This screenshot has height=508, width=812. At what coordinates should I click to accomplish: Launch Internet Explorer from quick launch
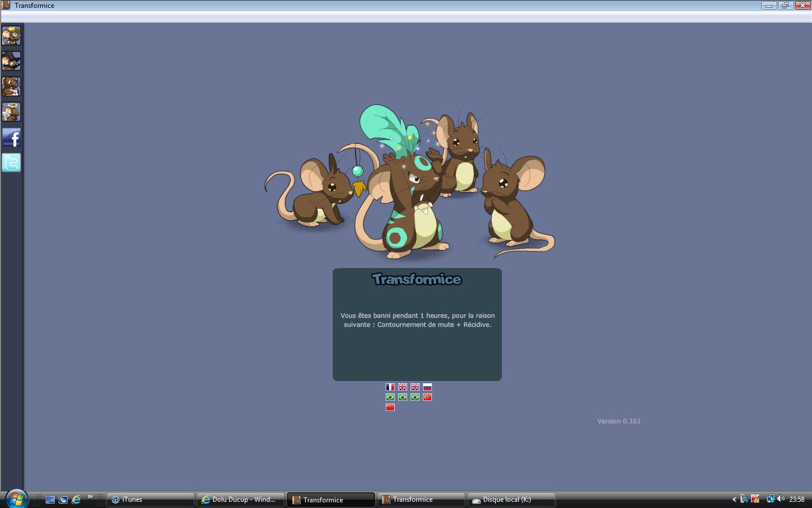76,500
